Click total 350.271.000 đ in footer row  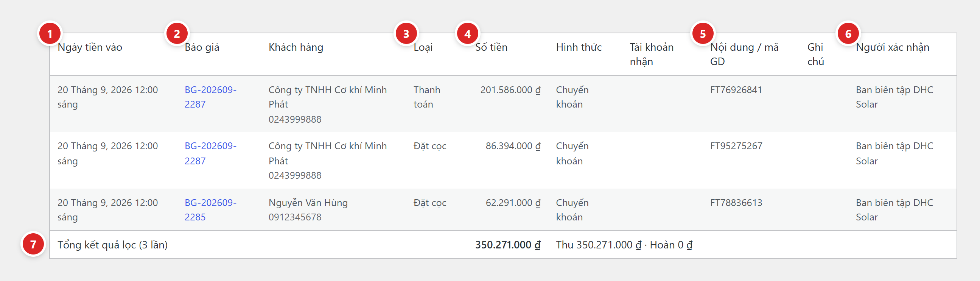pyautogui.click(x=507, y=245)
